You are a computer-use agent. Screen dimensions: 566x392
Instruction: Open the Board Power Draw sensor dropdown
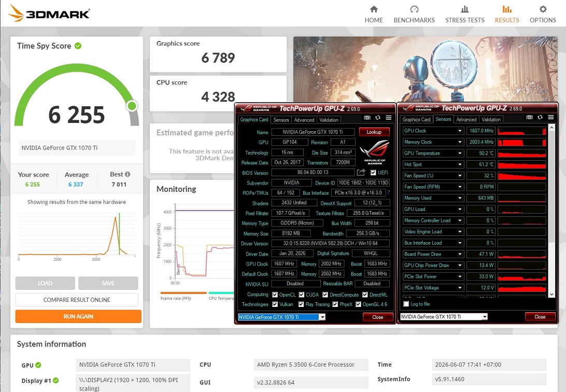460,254
